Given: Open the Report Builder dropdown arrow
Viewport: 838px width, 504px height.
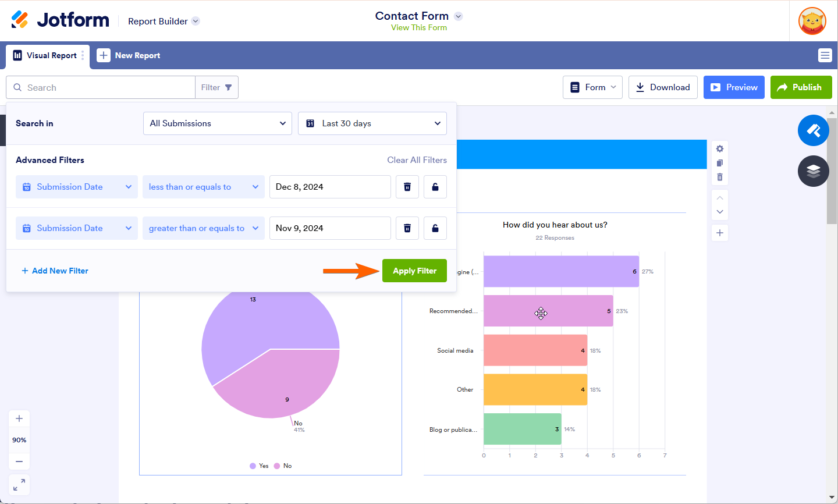Looking at the screenshot, I should pos(196,21).
